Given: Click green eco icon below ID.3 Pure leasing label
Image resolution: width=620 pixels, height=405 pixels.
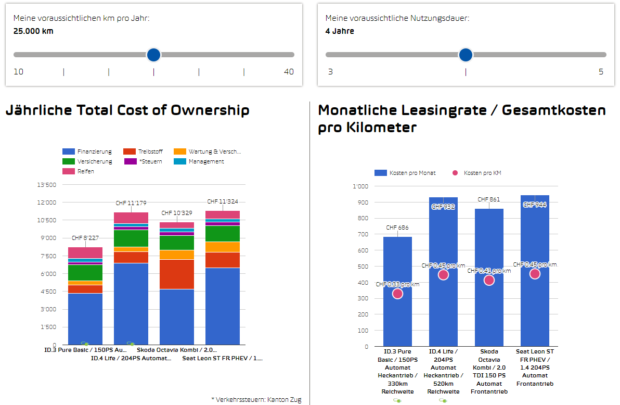Looking at the screenshot, I should [397, 401].
